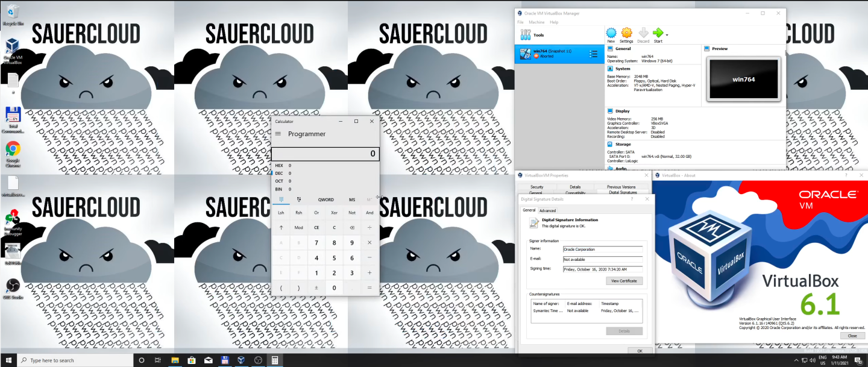This screenshot has width=868, height=367.
Task: Open File Explorer from the taskbar
Action: click(175, 360)
